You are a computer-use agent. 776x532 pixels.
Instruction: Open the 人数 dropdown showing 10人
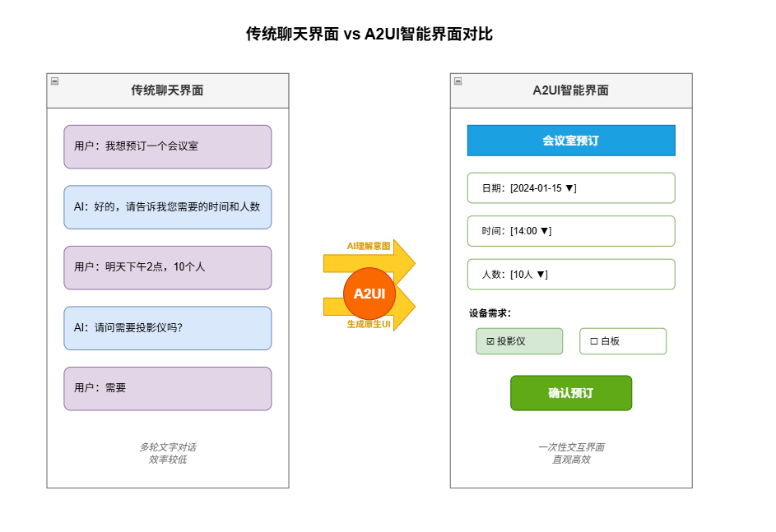571,274
